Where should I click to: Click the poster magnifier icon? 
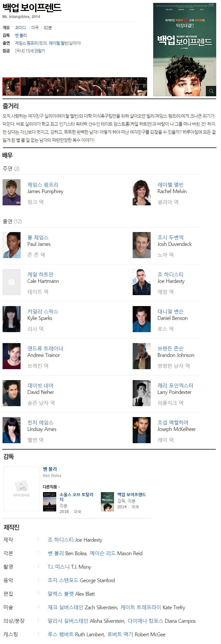tap(211, 91)
